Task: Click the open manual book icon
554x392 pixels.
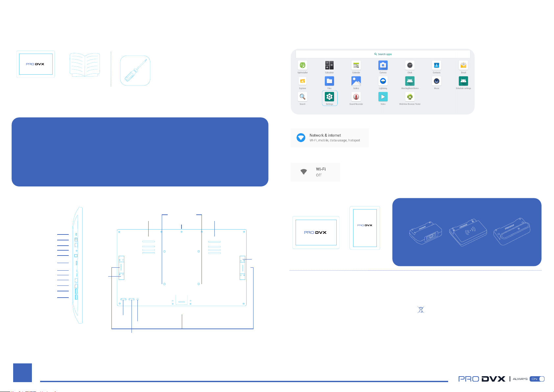Action: point(85,65)
